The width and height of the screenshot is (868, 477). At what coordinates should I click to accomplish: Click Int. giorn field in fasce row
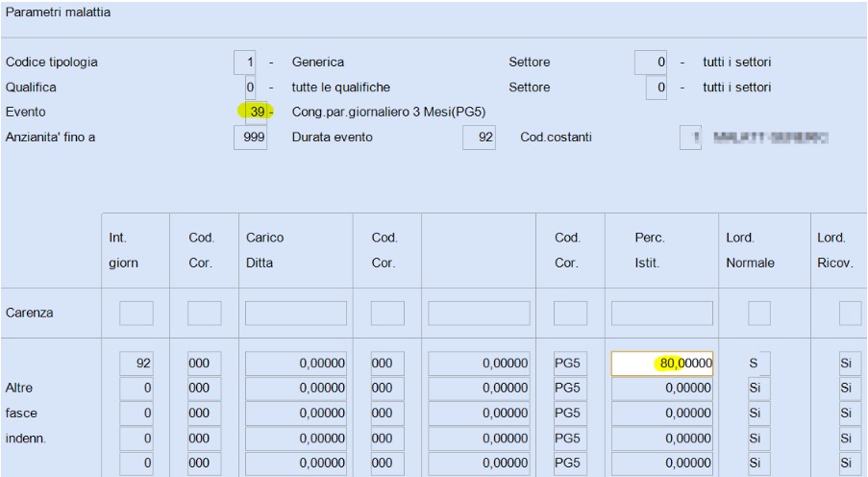(136, 414)
